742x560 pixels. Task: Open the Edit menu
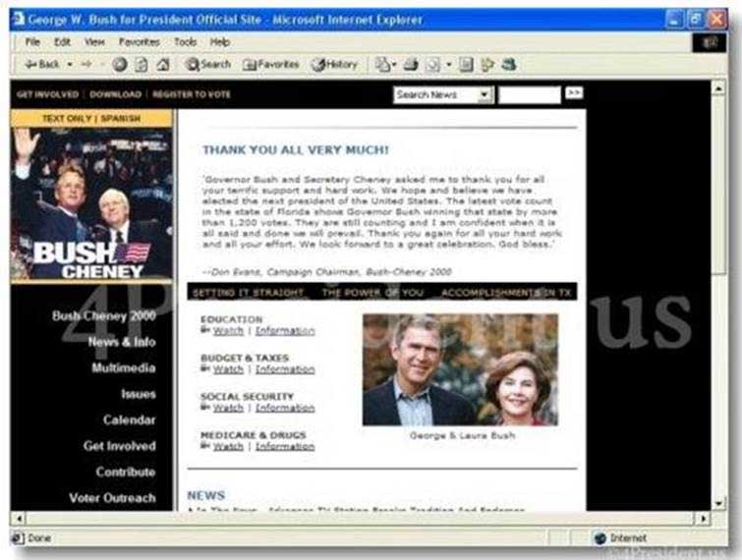pos(62,42)
